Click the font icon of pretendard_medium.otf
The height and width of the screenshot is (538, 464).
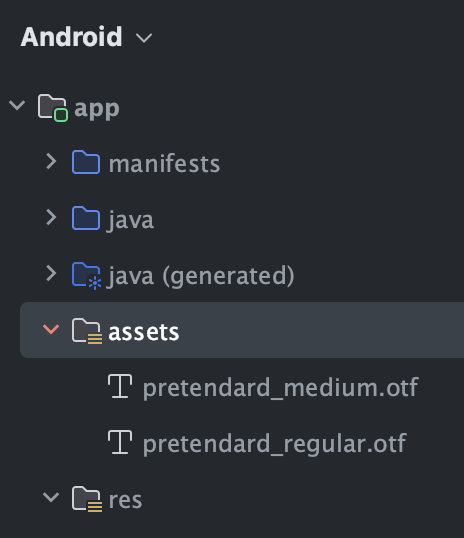[120, 386]
